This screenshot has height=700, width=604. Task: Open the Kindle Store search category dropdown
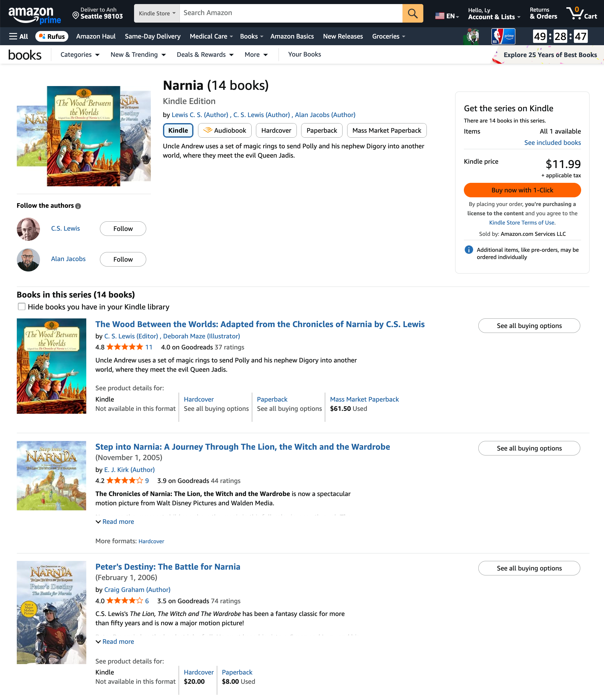157,14
